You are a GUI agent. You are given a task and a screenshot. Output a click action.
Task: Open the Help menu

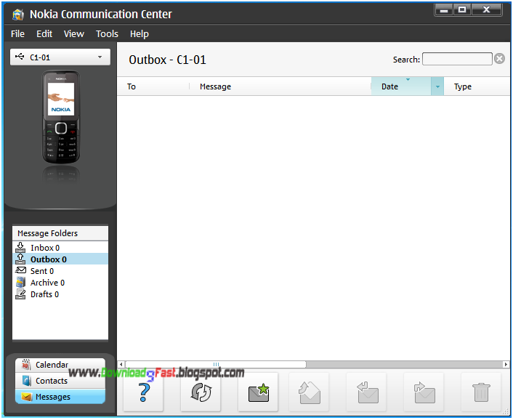click(x=140, y=33)
